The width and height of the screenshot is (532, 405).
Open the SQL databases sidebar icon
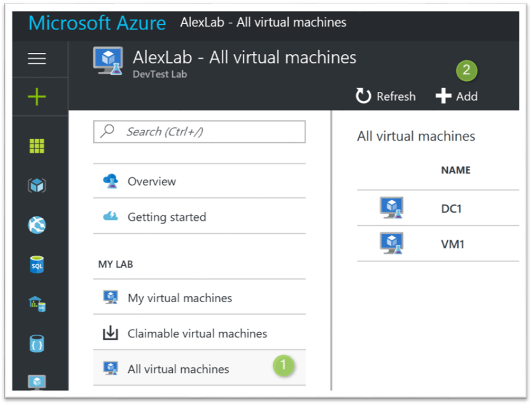coord(37,264)
